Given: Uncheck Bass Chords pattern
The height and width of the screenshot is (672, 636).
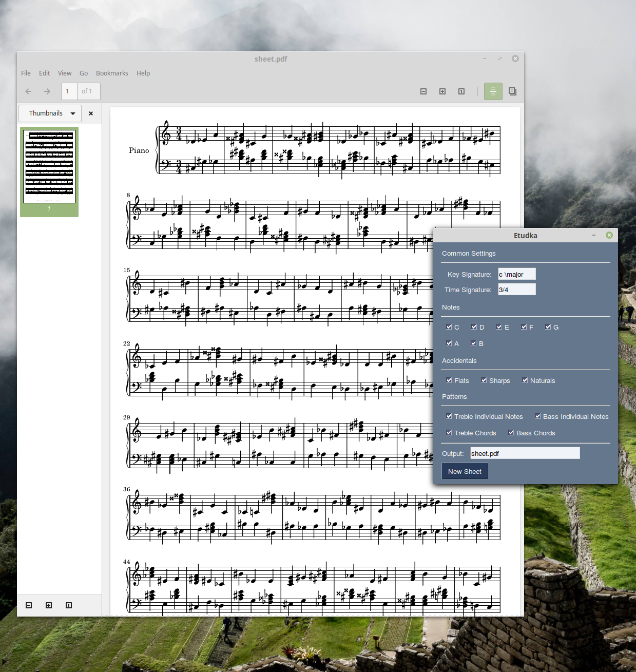Looking at the screenshot, I should [511, 432].
